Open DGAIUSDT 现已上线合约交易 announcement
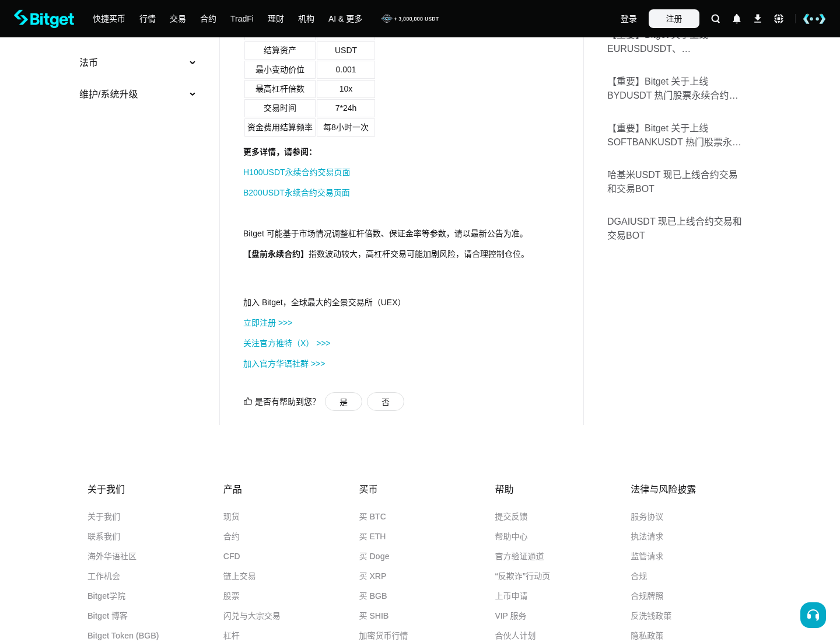Image resolution: width=840 pixels, height=642 pixels. (x=674, y=228)
